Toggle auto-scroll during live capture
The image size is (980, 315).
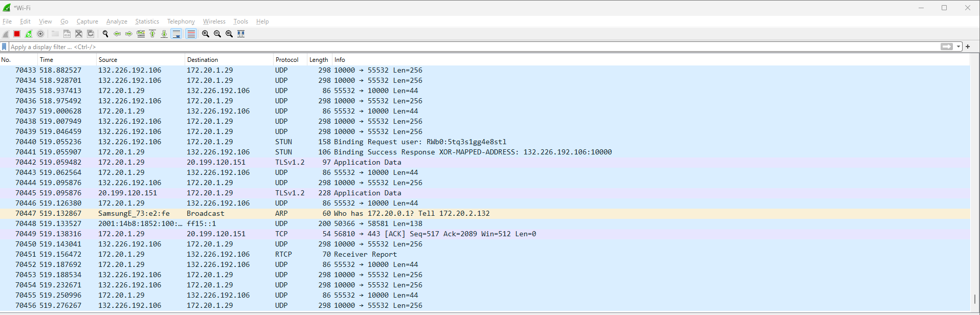(176, 34)
